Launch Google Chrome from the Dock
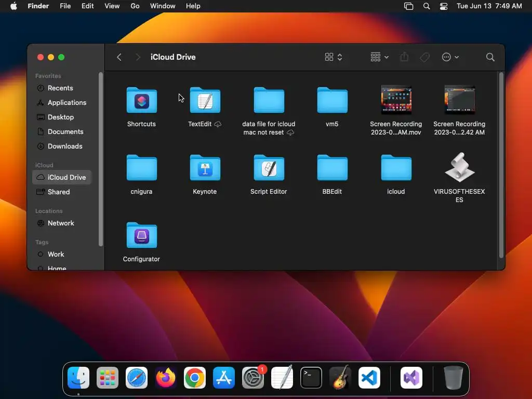This screenshot has width=532, height=399. 195,378
